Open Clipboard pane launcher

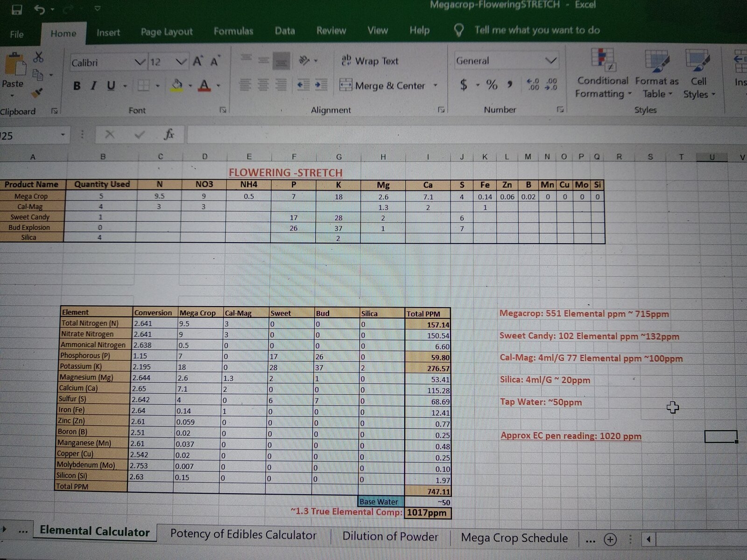pos(54,111)
